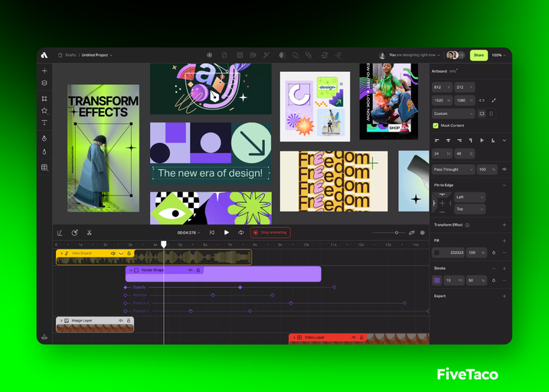Click the timeline zoom slider handle
The width and height of the screenshot is (549, 392).
[x=397, y=233]
